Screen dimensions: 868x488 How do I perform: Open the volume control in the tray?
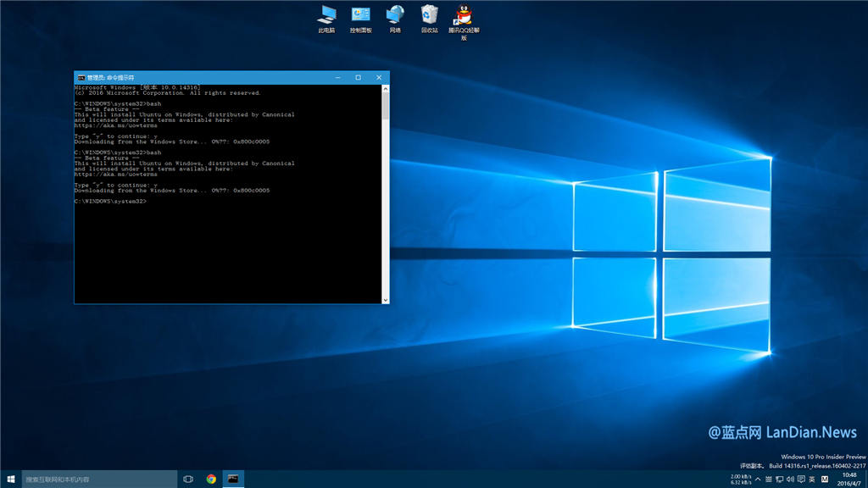[x=790, y=479]
